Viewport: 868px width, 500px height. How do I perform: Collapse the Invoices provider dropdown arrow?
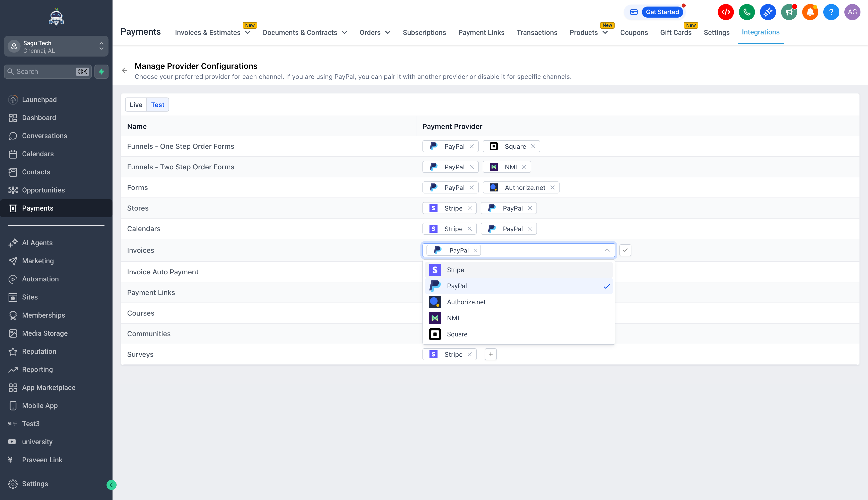click(607, 250)
